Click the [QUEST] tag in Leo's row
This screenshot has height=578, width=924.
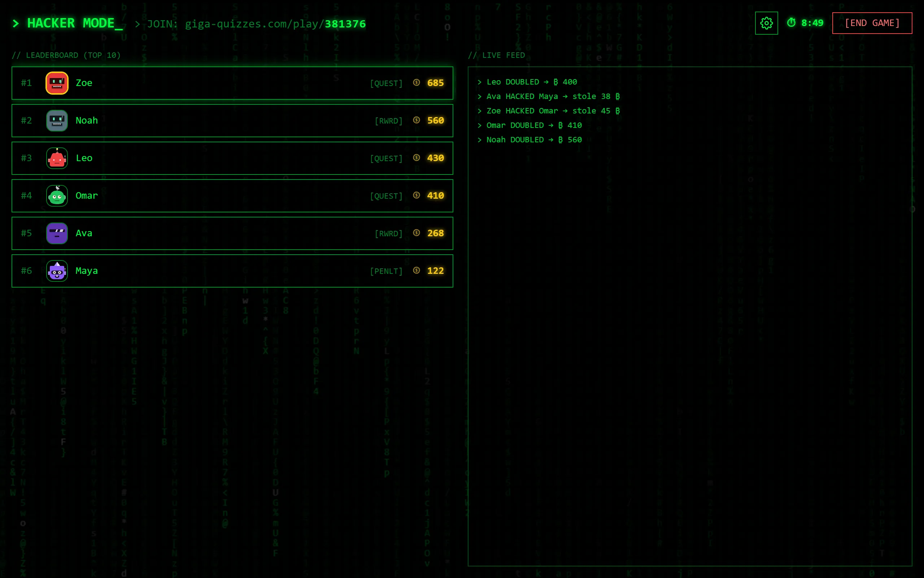point(386,158)
